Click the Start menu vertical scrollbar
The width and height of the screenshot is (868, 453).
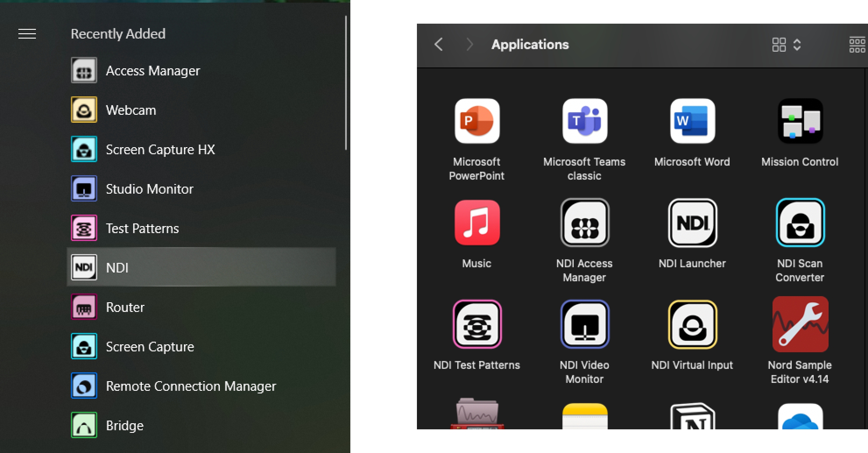click(346, 83)
